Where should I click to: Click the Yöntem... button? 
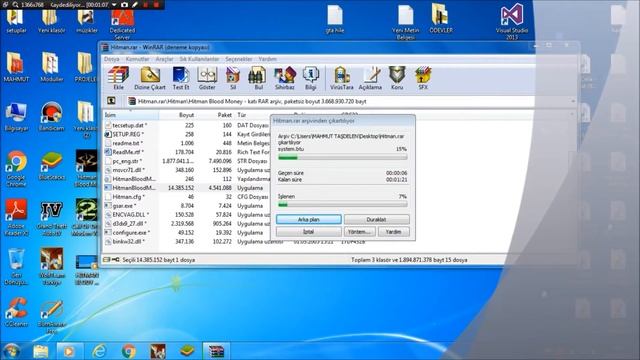pyautogui.click(x=359, y=232)
